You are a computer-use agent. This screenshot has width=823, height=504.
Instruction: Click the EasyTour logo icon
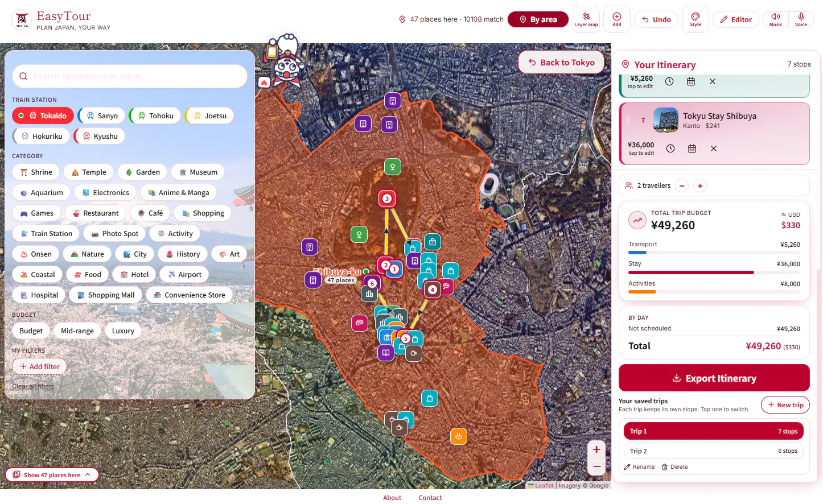22,20
